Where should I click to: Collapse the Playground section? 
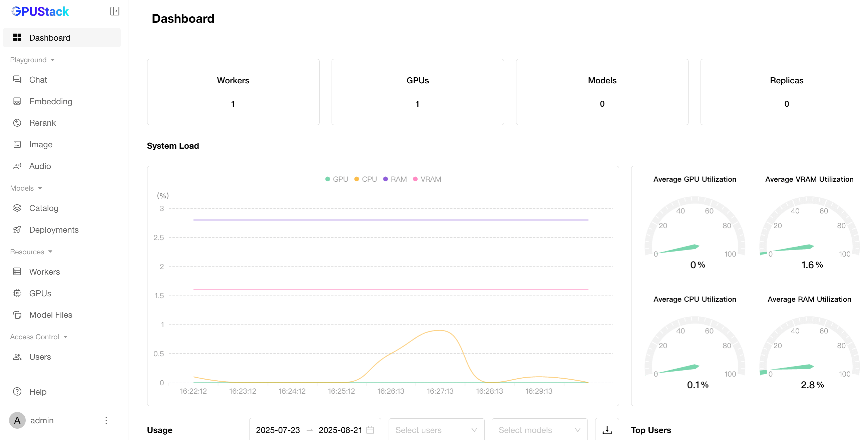click(32, 60)
